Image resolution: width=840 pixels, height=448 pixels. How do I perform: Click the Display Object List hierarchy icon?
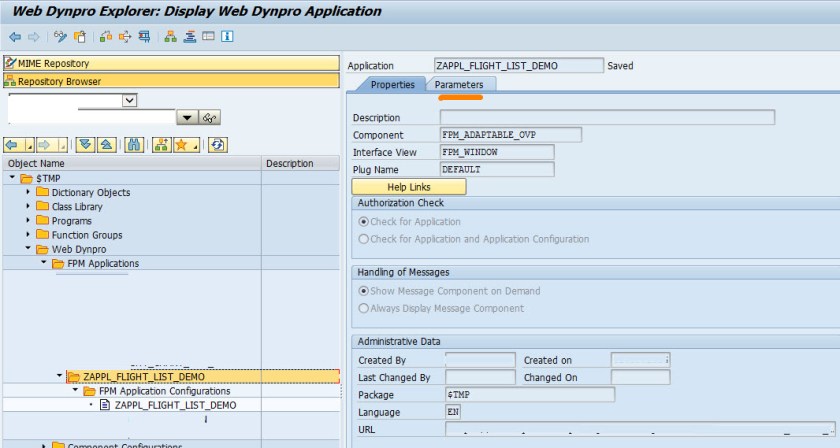coord(171,37)
